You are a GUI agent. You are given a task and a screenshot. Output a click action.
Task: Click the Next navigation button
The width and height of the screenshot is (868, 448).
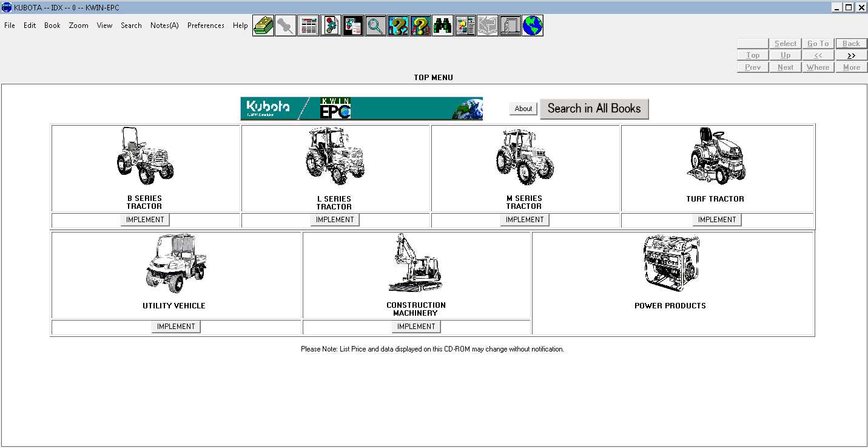pyautogui.click(x=786, y=67)
